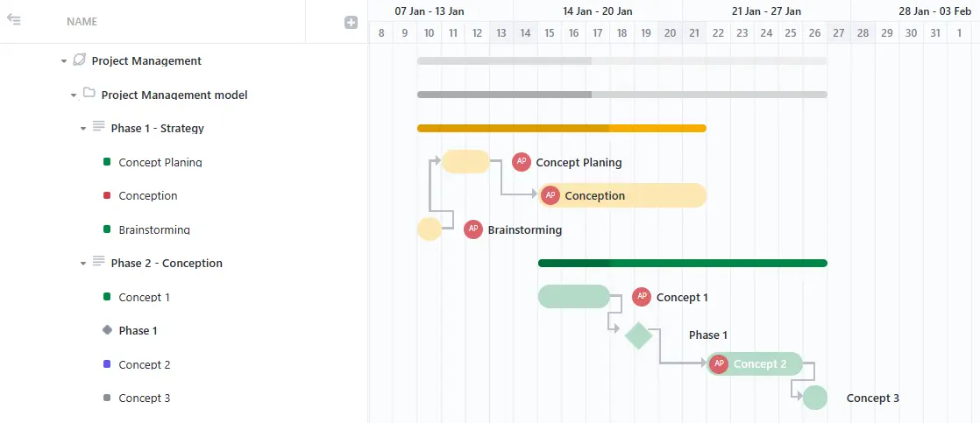Click the diamond milestone icon beside Phase 1 in the list
Image resolution: width=980 pixels, height=423 pixels.
coord(107,330)
